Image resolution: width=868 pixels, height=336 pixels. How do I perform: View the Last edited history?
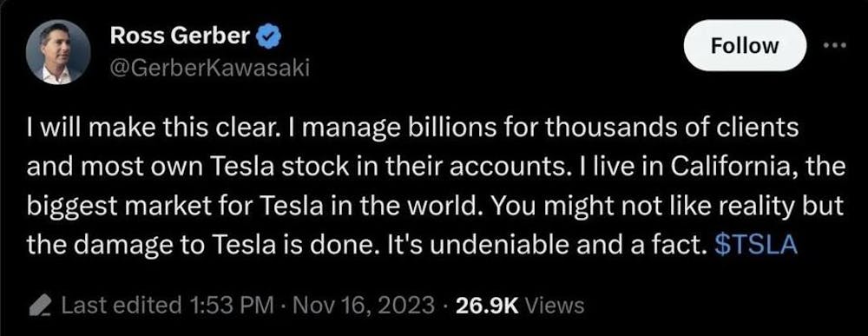pyautogui.click(x=122, y=305)
